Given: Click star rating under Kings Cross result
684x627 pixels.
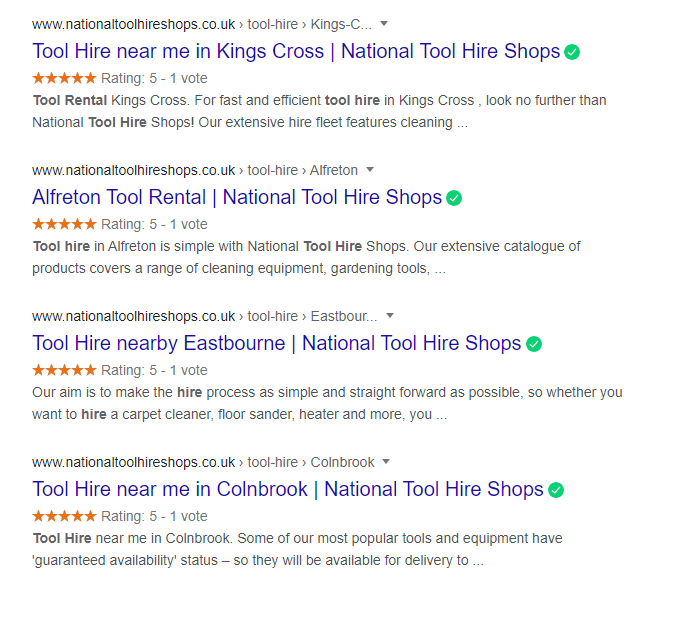Looking at the screenshot, I should click(x=64, y=79).
